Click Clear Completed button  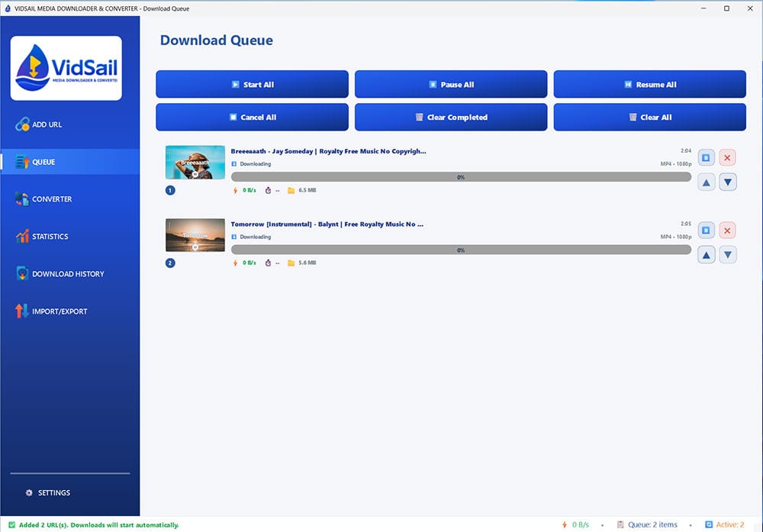pyautogui.click(x=451, y=117)
